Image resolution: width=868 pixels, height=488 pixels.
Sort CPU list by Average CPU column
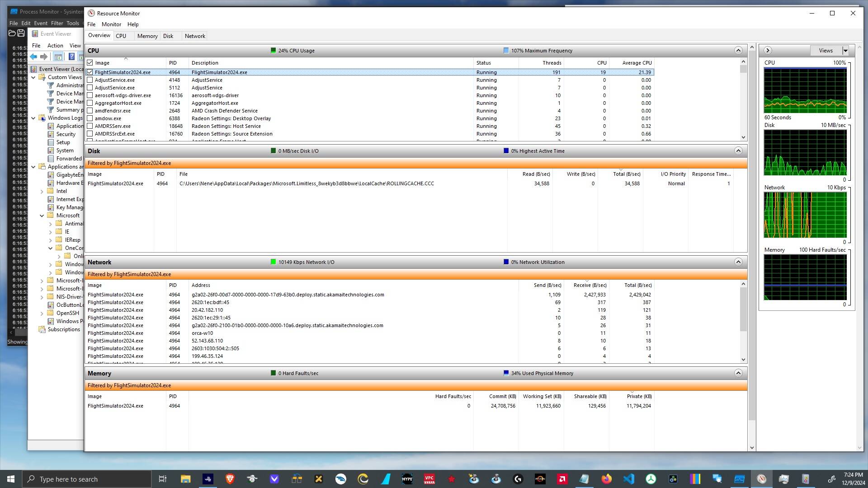point(632,63)
